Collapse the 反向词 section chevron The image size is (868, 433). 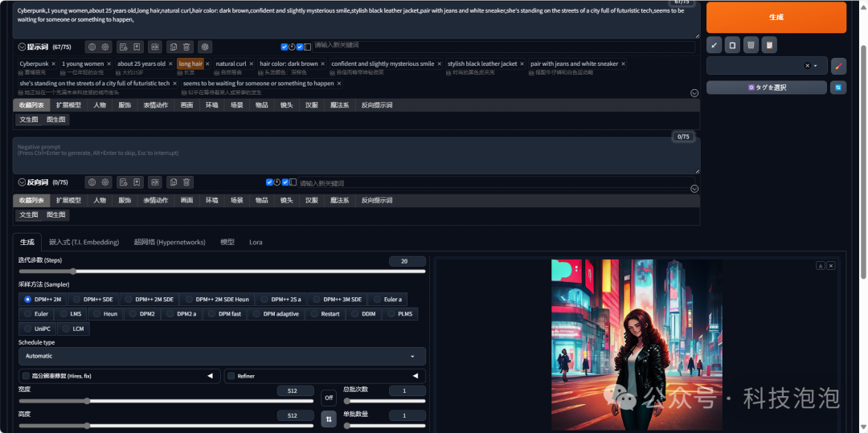[x=23, y=182]
